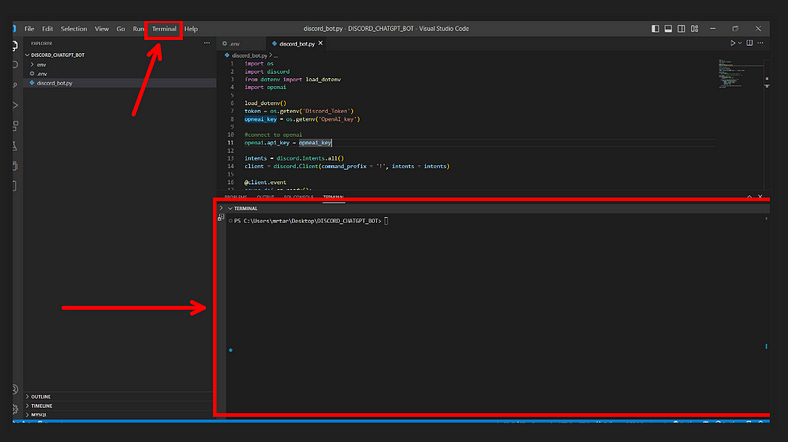Screen dimensions: 788x442
Task: Toggle the primary side bar visibility
Action: (x=655, y=29)
